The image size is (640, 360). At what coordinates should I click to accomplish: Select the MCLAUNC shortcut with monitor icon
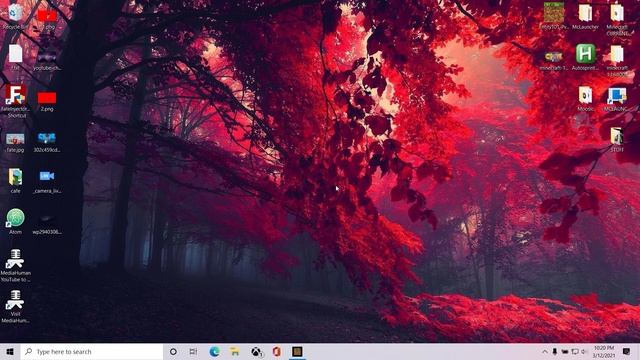pyautogui.click(x=617, y=99)
